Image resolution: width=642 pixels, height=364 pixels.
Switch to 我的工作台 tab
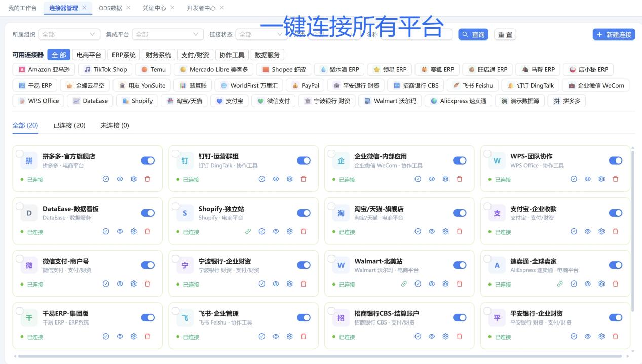point(22,8)
